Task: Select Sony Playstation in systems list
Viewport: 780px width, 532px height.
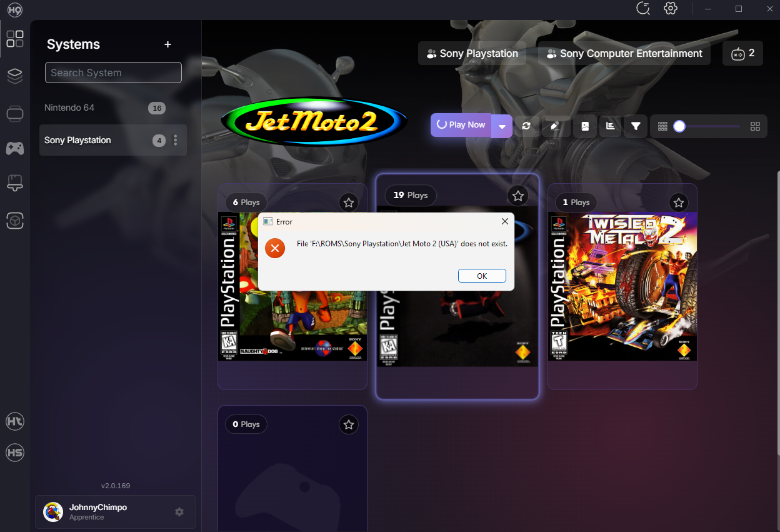Action: [77, 140]
